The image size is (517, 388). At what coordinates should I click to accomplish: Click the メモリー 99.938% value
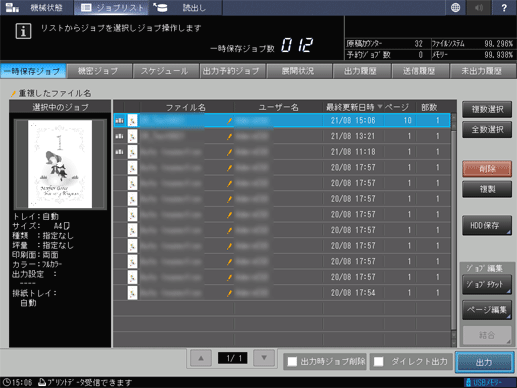499,55
